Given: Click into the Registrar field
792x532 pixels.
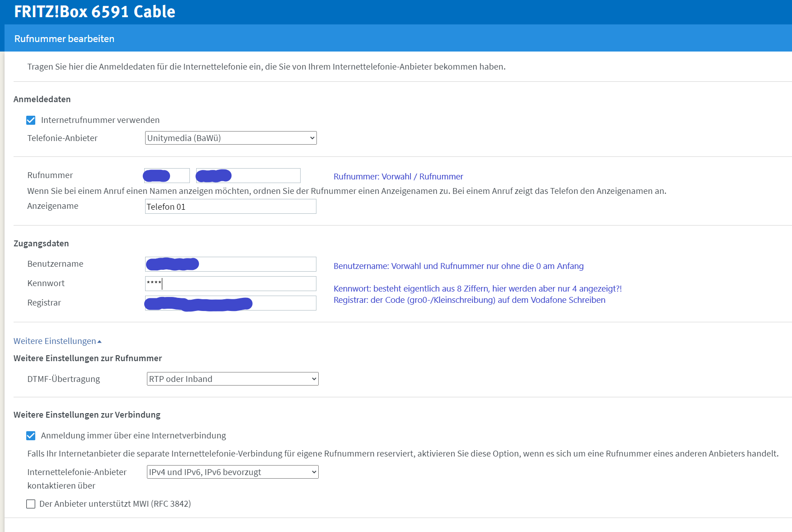Looking at the screenshot, I should tap(231, 303).
